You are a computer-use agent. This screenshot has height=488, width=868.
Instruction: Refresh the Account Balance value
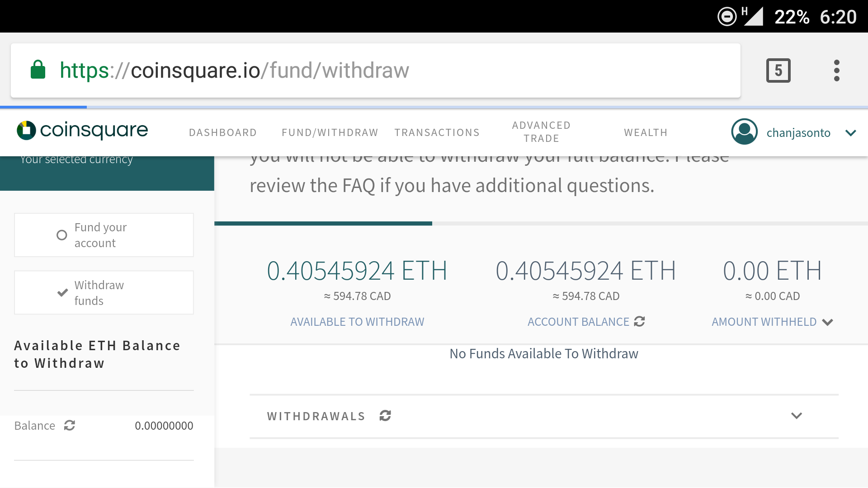(x=639, y=321)
